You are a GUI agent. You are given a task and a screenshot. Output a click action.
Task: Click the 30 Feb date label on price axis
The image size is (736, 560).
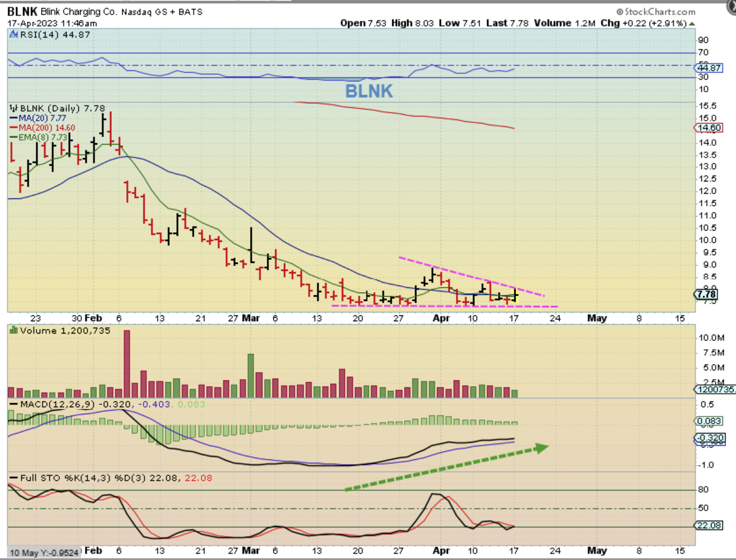(x=87, y=318)
